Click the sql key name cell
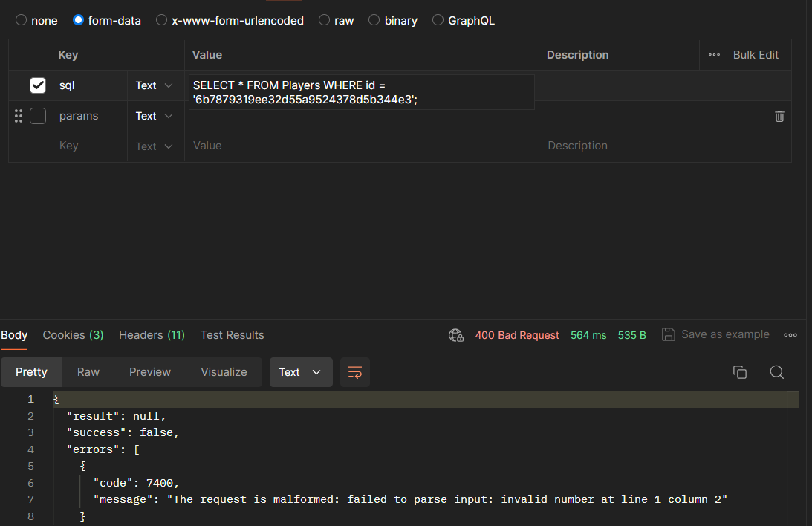The image size is (812, 526). coord(89,85)
